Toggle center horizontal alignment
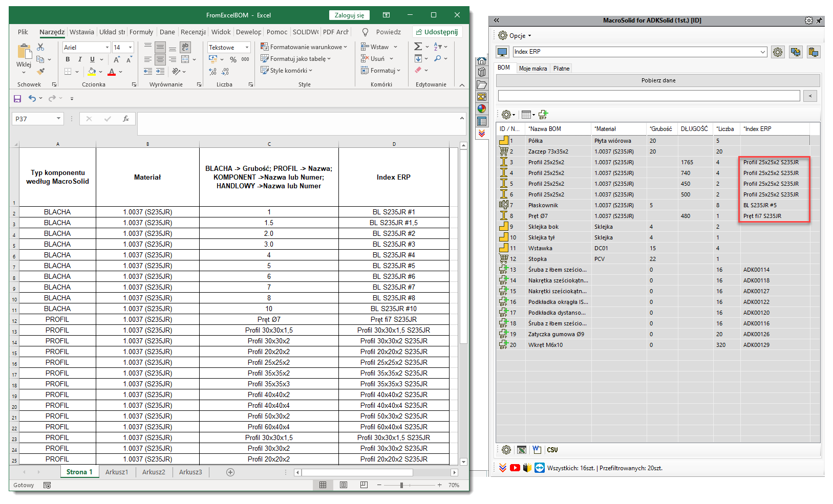This screenshot has height=504, width=833. click(160, 59)
